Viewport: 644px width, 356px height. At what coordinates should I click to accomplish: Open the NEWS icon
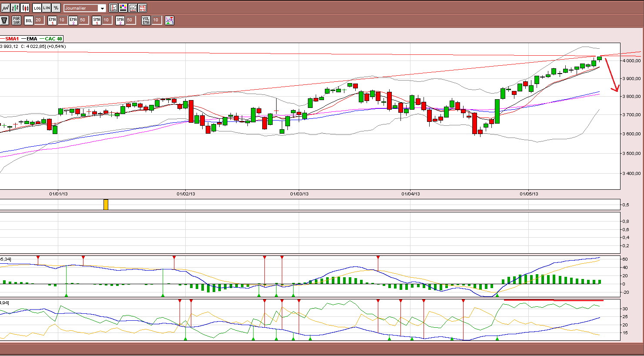(142, 8)
